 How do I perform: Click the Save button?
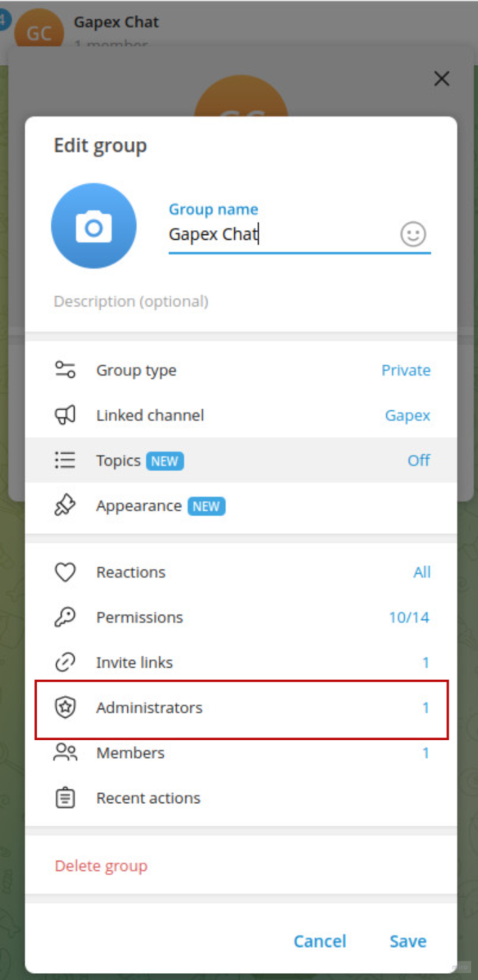(408, 942)
